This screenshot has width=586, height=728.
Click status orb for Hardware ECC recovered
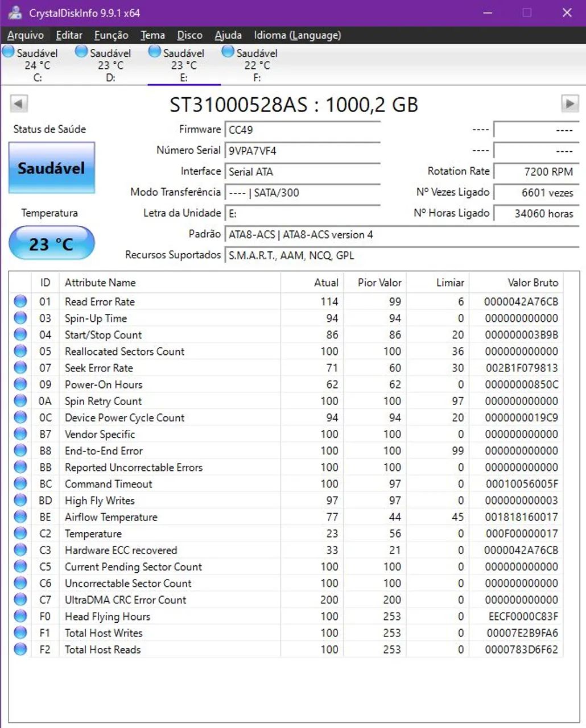click(20, 549)
